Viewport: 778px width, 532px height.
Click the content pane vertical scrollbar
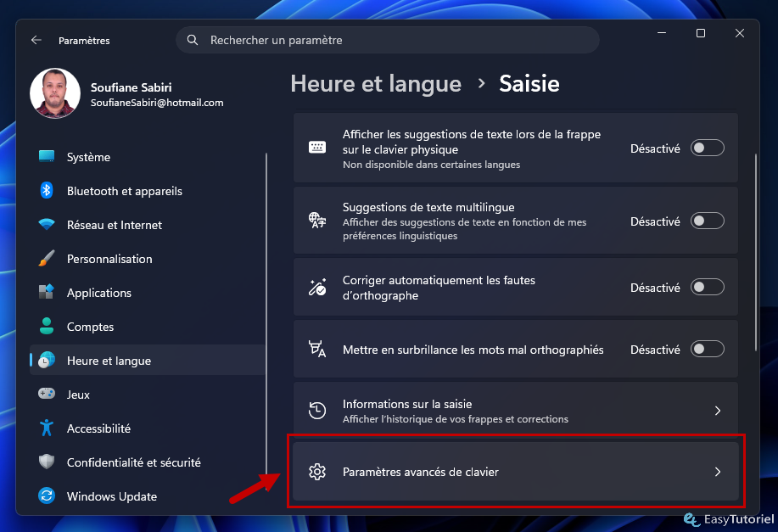click(756, 253)
